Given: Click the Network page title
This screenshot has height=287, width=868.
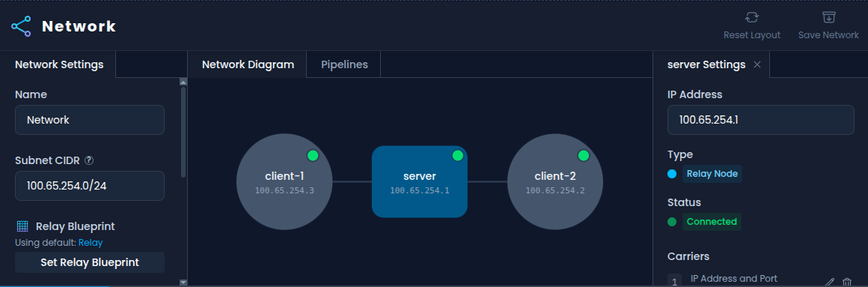Looking at the screenshot, I should pyautogui.click(x=79, y=26).
